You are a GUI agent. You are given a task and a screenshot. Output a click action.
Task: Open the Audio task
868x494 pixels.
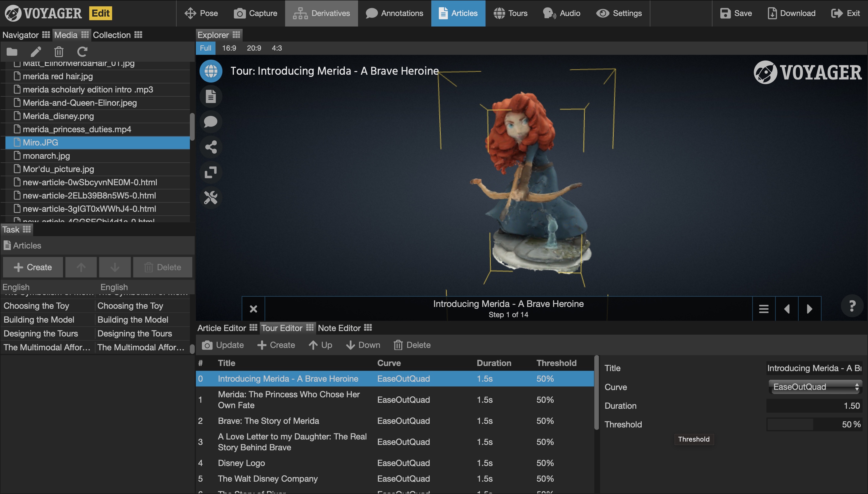(562, 13)
